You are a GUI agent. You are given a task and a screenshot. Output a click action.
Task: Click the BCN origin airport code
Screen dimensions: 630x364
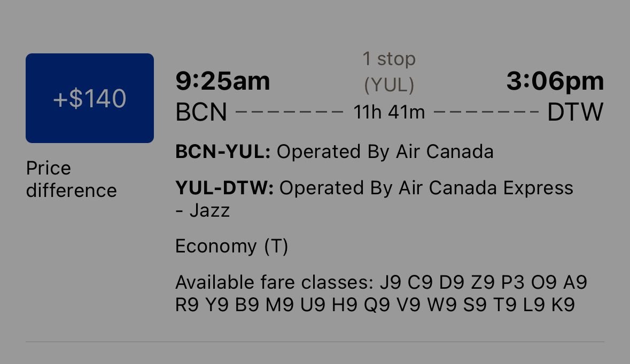[201, 113]
